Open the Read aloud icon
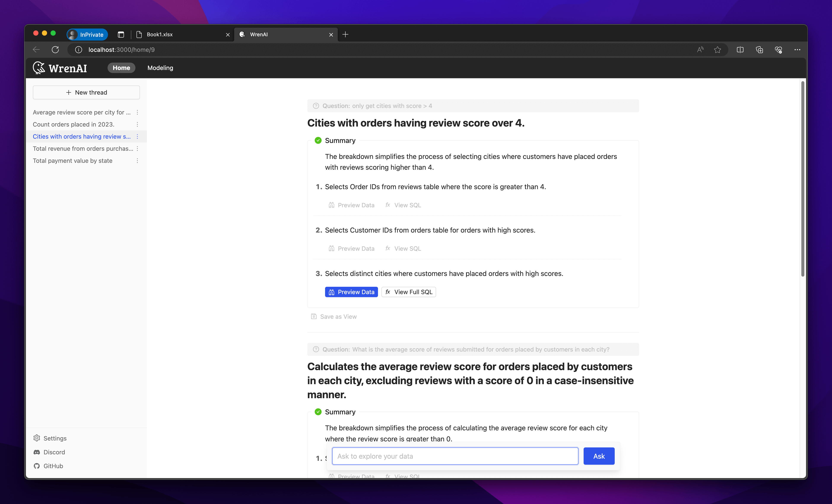The image size is (832, 504). [700, 50]
